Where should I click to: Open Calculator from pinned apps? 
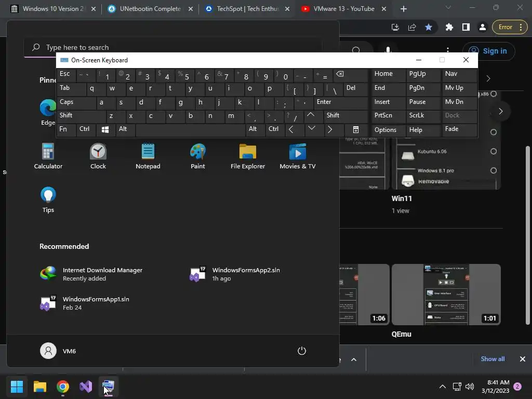pyautogui.click(x=48, y=156)
